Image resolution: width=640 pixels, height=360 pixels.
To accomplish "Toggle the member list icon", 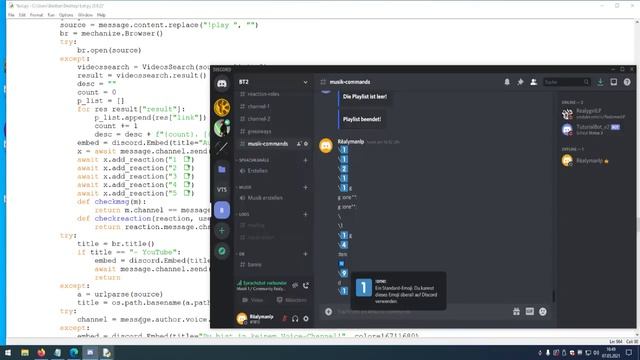I will (x=533, y=82).
